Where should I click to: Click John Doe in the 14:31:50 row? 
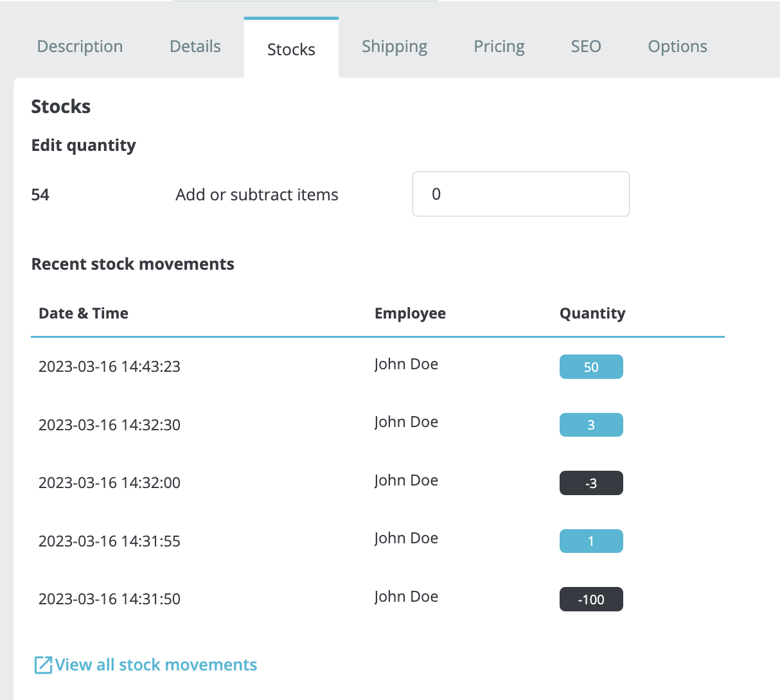[x=406, y=597]
